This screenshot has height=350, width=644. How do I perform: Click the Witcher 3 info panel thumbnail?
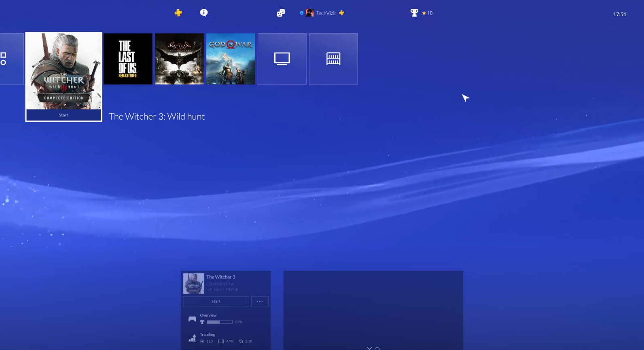coord(193,283)
